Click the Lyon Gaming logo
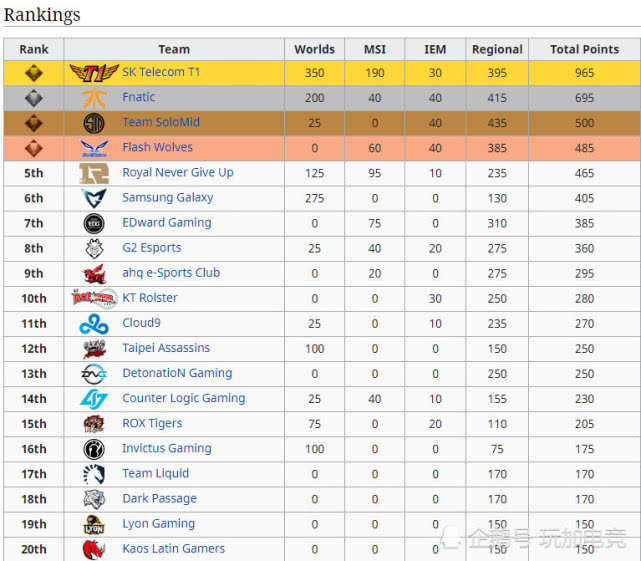Viewport: 641px width, 561px height. [94, 525]
